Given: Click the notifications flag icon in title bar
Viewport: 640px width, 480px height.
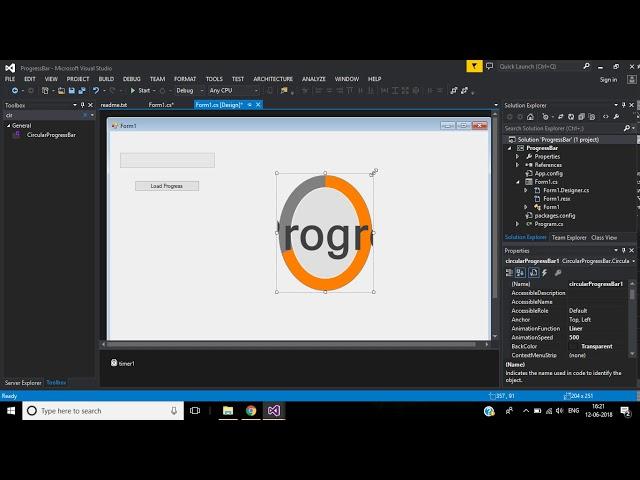Looking at the screenshot, I should [x=475, y=66].
